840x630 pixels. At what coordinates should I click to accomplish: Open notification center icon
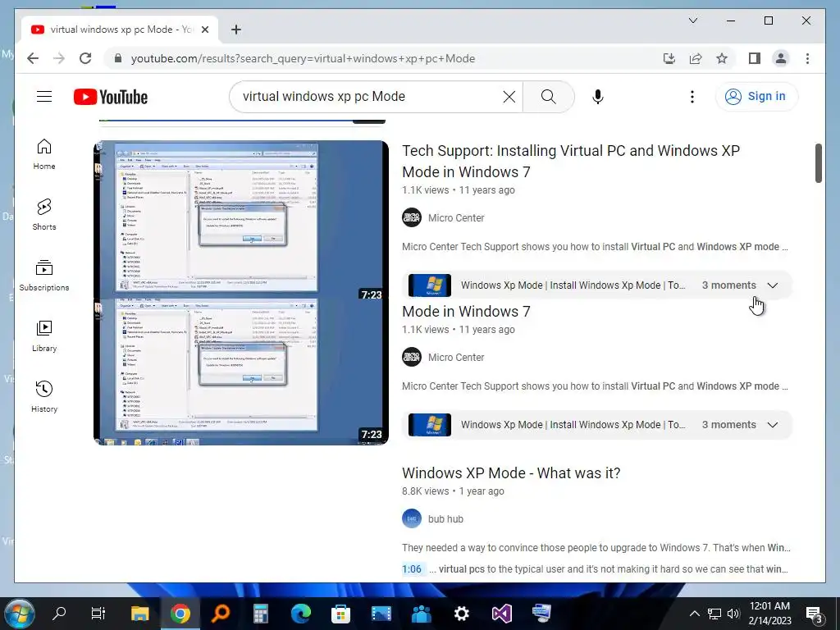tap(815, 614)
